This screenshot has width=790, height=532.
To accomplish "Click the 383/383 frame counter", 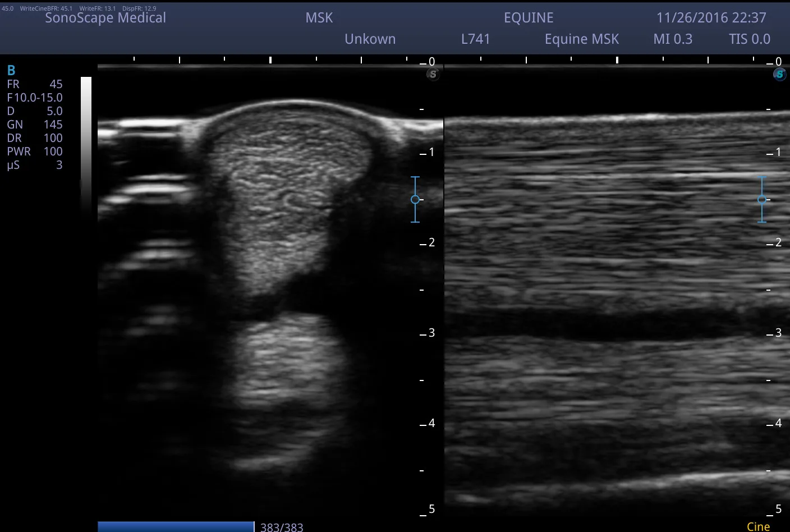I will point(282,527).
